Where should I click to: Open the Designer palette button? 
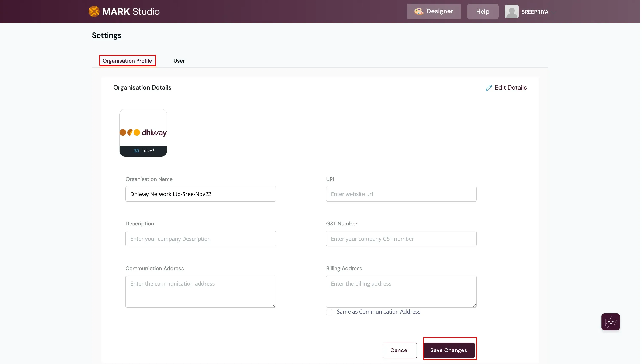(433, 11)
